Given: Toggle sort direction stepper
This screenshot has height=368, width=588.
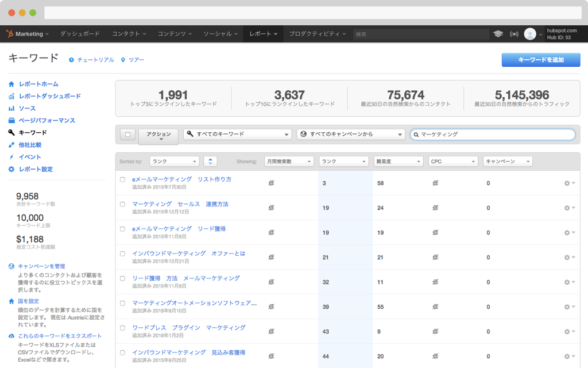Looking at the screenshot, I should coord(210,162).
